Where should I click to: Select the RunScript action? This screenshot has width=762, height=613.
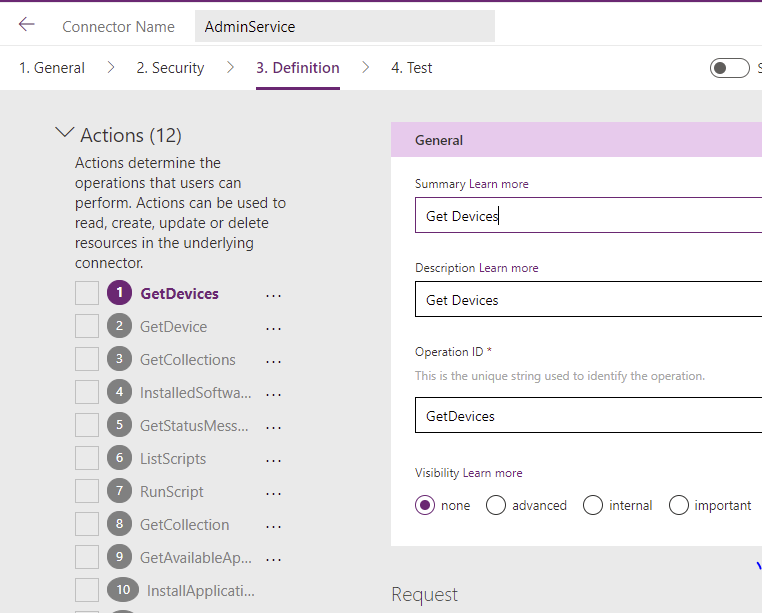click(172, 492)
